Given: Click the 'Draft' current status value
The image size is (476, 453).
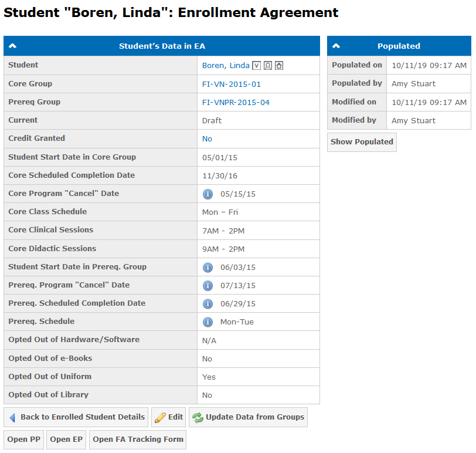Looking at the screenshot, I should [x=212, y=121].
